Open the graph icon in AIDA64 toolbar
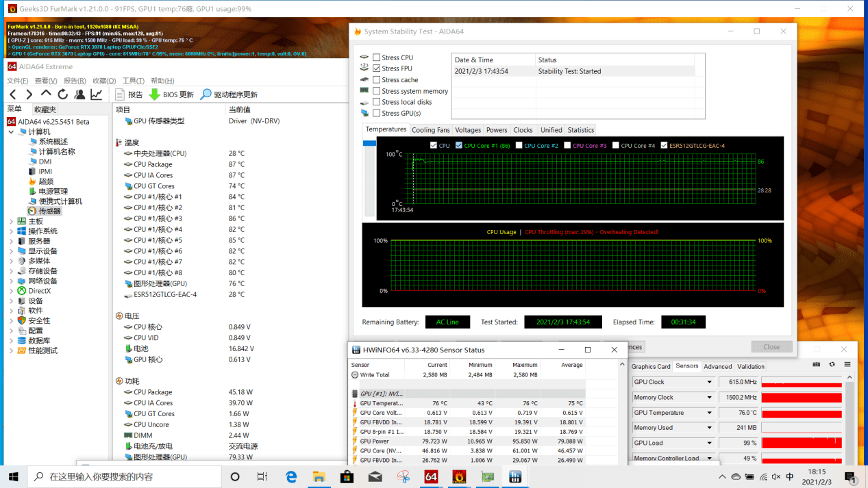Screen dimensions: 868x488 [x=97, y=94]
